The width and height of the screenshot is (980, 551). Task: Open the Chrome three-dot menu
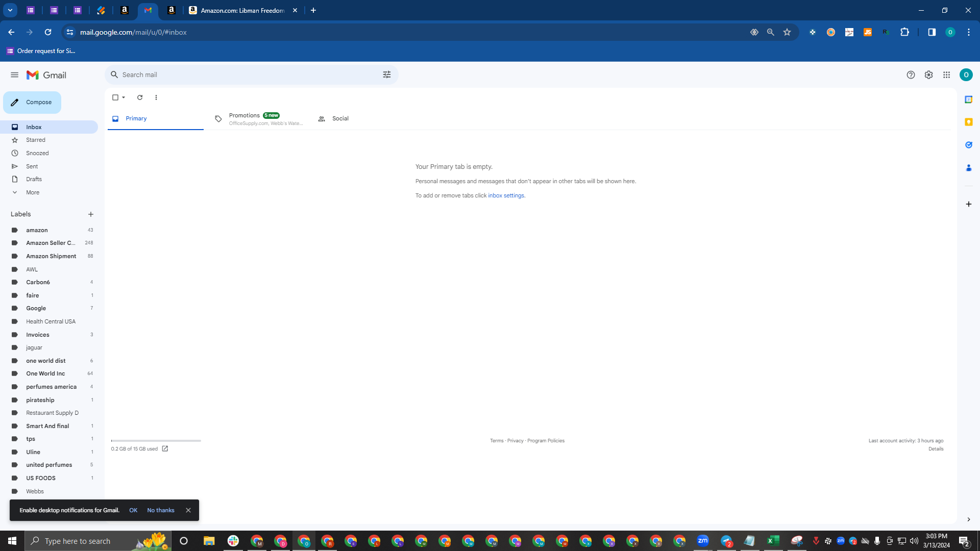pos(968,32)
